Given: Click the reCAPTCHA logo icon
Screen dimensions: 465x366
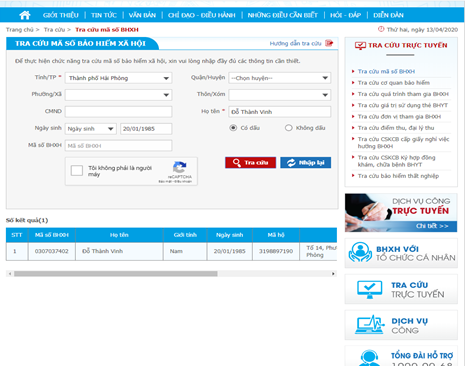Looking at the screenshot, I should pyautogui.click(x=179, y=167).
